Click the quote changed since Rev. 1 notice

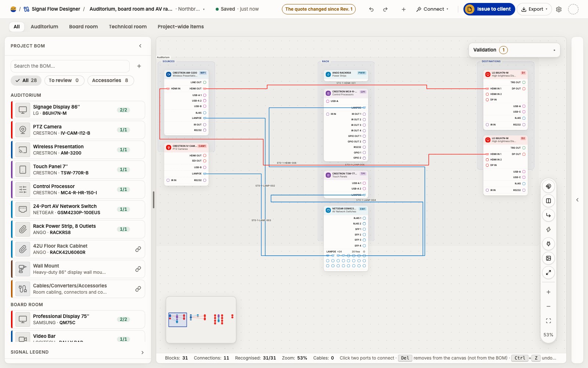point(319,9)
